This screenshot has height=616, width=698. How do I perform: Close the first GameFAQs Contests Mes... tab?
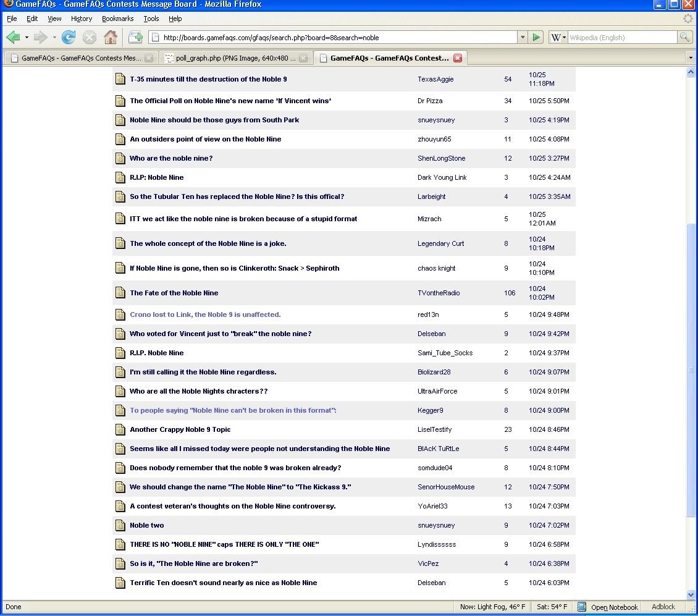pos(149,58)
